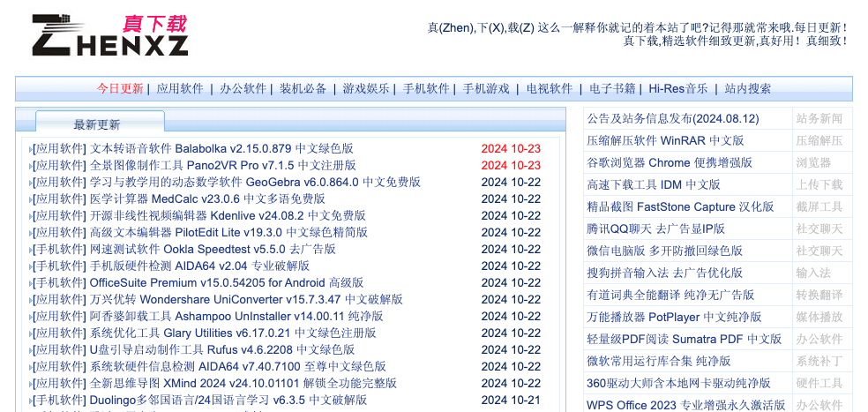Select 电视软件 in the navigation bar

point(550,88)
